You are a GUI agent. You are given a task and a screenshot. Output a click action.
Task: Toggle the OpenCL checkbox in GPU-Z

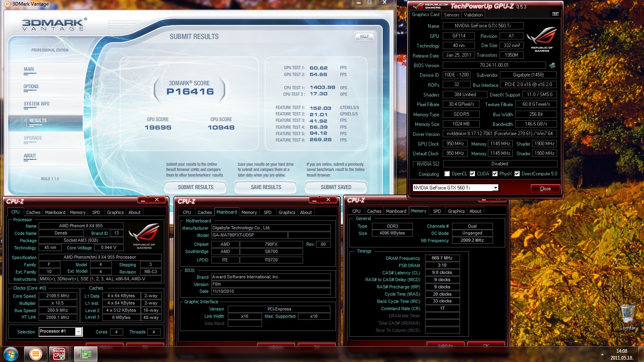447,174
